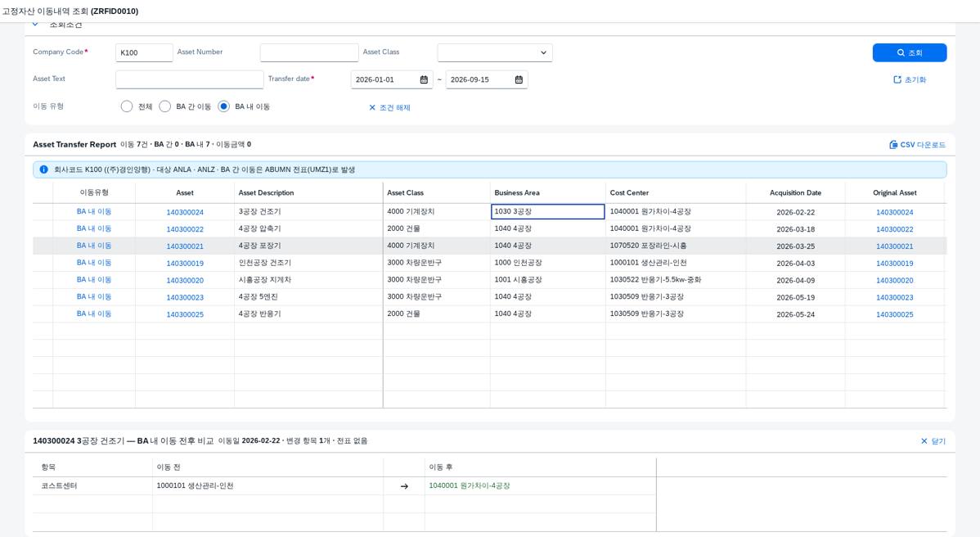Click cost center 1030522 반응기-5.5kw-중화

pyautogui.click(x=676, y=279)
